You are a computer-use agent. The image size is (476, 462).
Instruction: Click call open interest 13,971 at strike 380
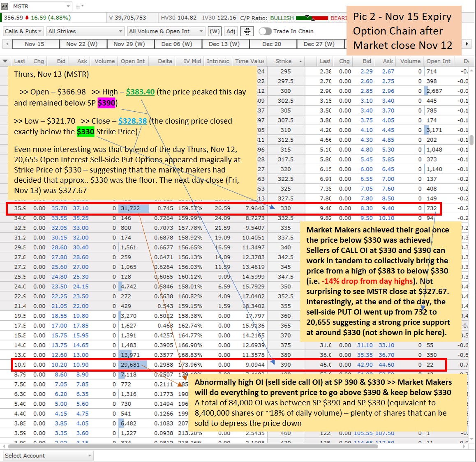130,355
